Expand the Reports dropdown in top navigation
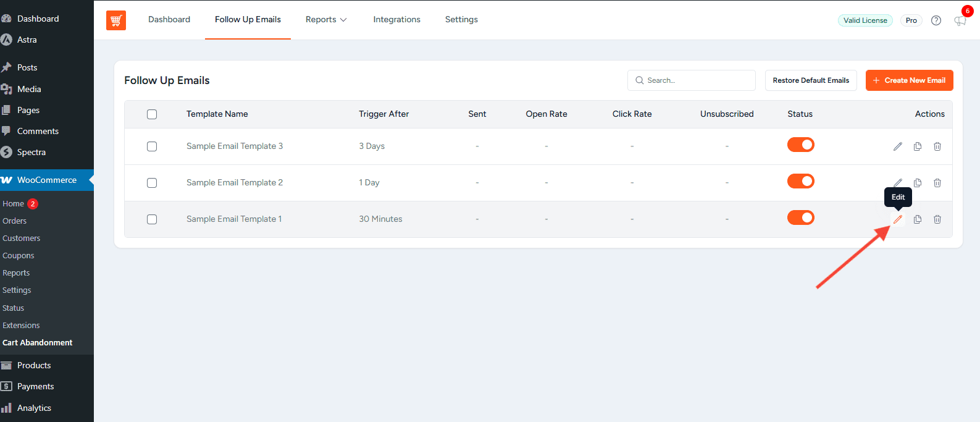The width and height of the screenshot is (980, 422). click(x=326, y=20)
